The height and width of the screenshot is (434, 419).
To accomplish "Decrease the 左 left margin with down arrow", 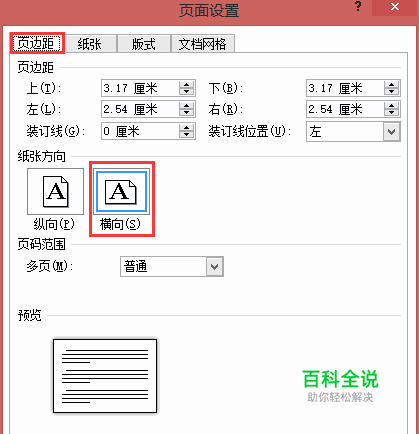I will 187,113.
